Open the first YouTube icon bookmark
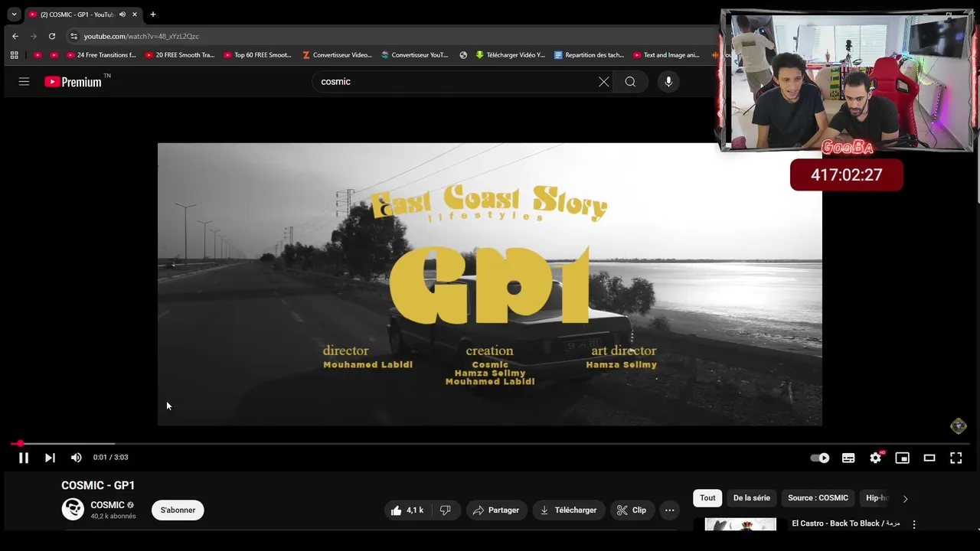980x551 pixels. click(38, 55)
